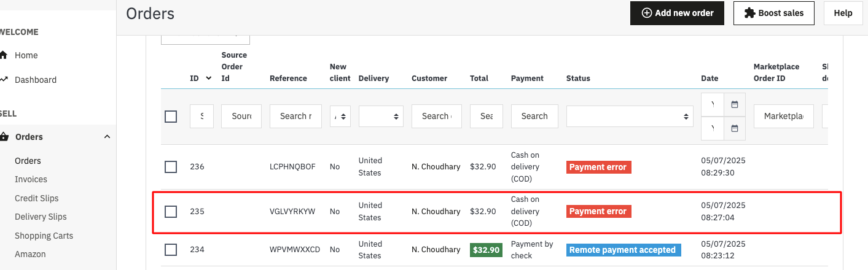The image size is (868, 270).
Task: Click the Orders basket icon in the sidebar
Action: [x=3, y=137]
